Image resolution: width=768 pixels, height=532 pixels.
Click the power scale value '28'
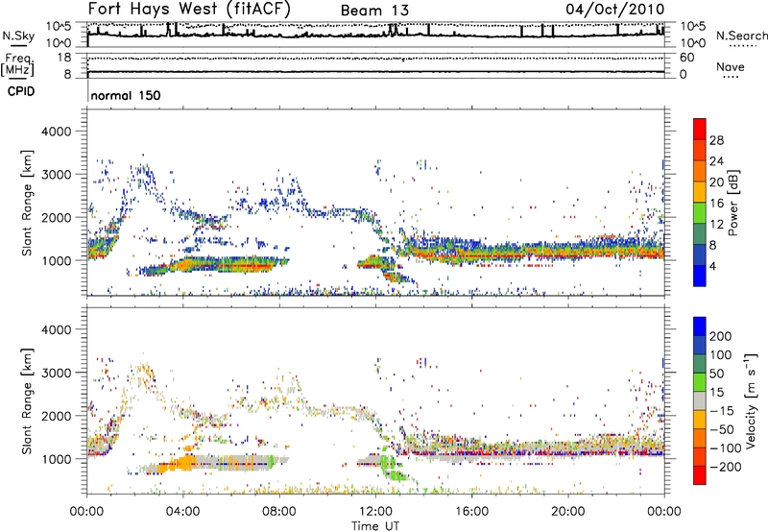point(716,140)
